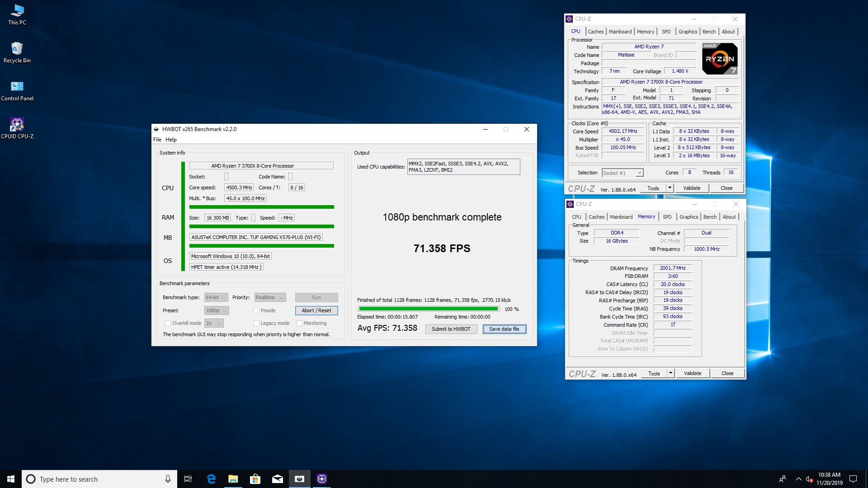868x488 pixels.
Task: Open the Socket #1 selection dropdown
Action: [x=623, y=173]
